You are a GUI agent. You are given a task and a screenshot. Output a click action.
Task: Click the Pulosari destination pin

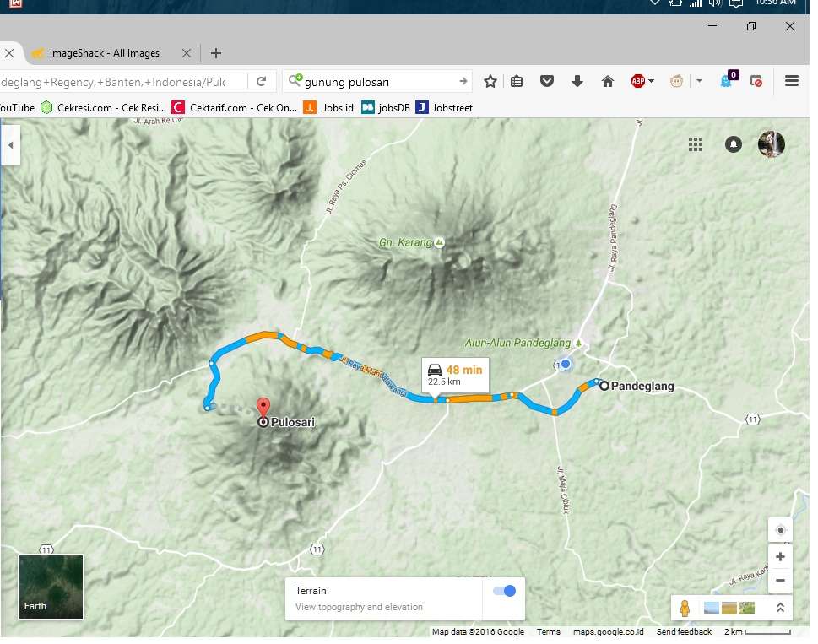(263, 407)
